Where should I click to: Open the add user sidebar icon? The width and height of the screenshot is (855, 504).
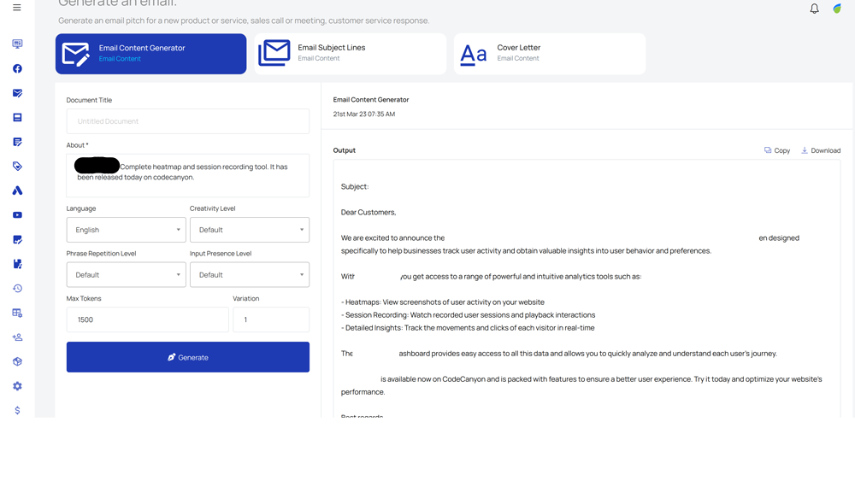click(x=17, y=337)
